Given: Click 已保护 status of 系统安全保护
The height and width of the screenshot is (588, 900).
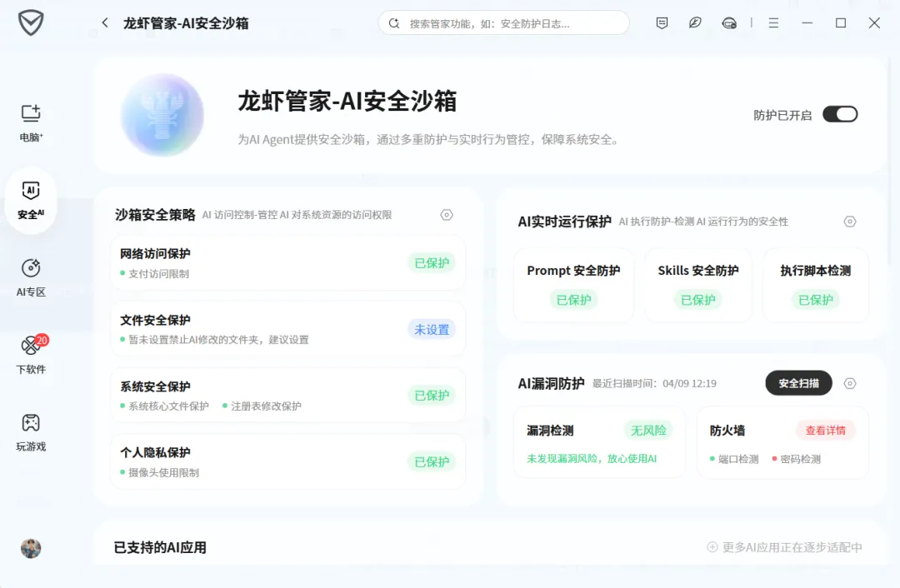Looking at the screenshot, I should (x=432, y=396).
